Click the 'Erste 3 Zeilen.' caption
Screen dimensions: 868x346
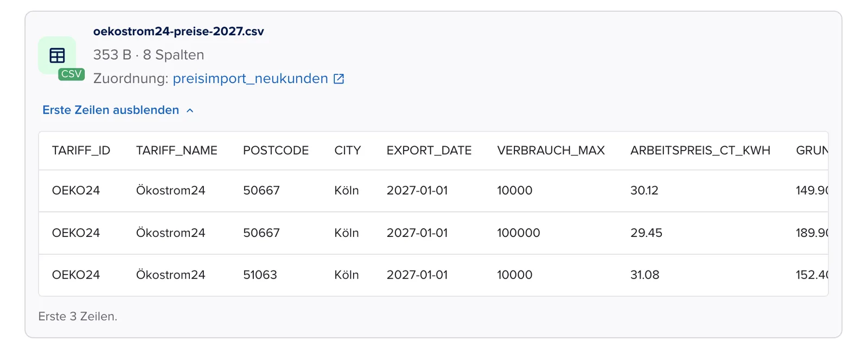coord(78,317)
